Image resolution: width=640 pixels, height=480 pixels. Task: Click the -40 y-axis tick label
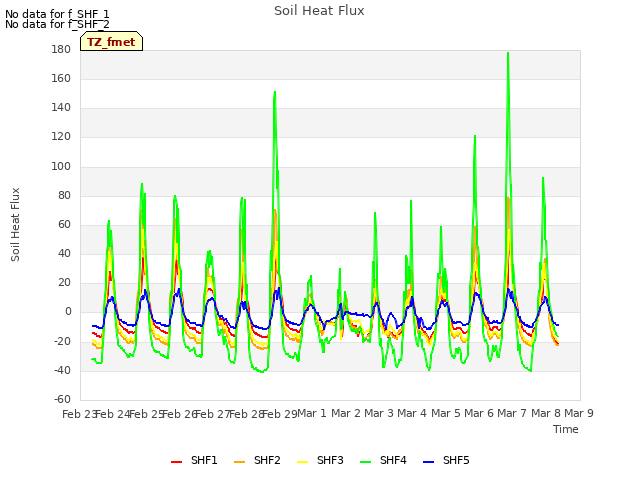pos(62,371)
